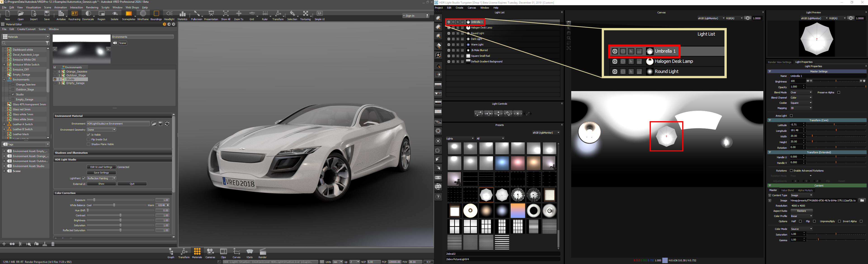This screenshot has width=868, height=264.
Task: Click help question icon in HDR Light Studio sidebar
Action: click(438, 197)
